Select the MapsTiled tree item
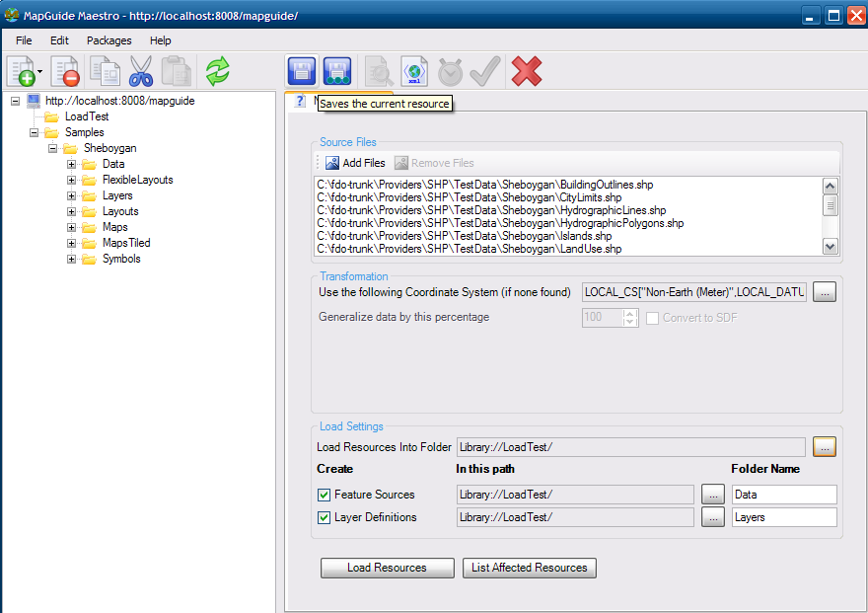Viewport: 868px width, 613px height. (x=126, y=243)
